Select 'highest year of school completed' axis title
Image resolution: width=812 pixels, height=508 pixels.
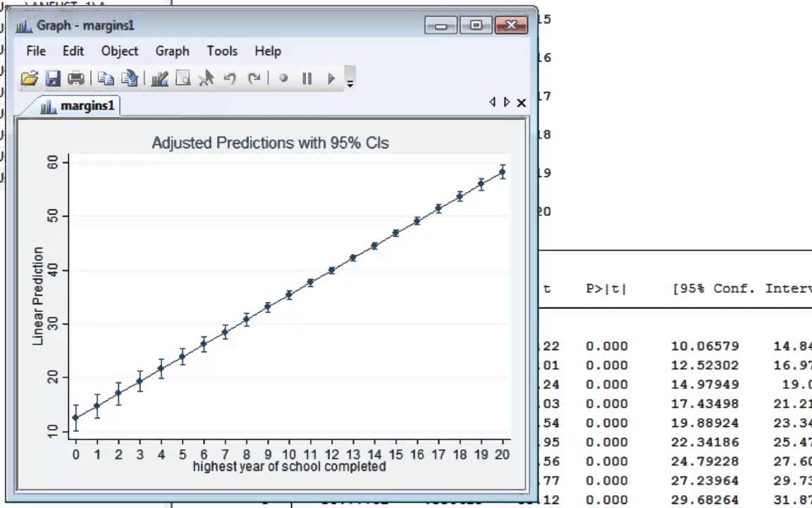(290, 466)
